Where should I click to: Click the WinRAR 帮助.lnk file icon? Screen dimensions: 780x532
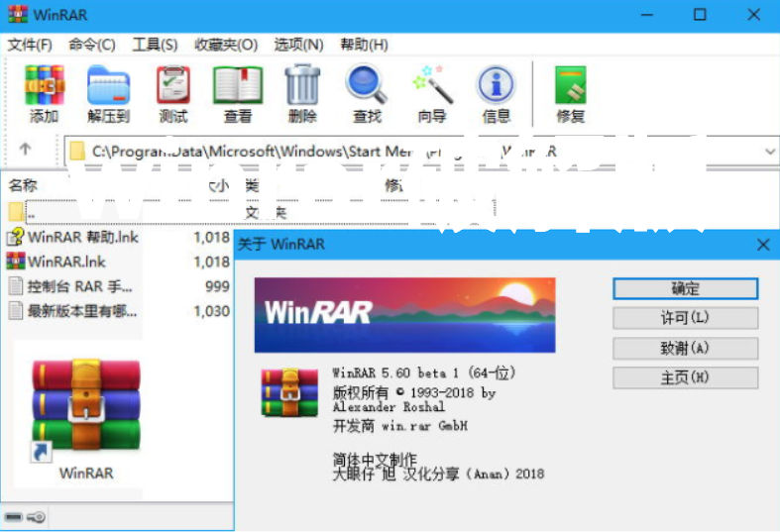16,237
